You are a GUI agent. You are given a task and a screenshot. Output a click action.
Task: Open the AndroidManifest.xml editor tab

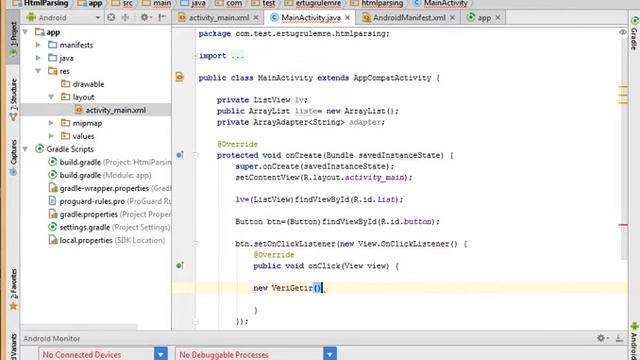pos(409,18)
